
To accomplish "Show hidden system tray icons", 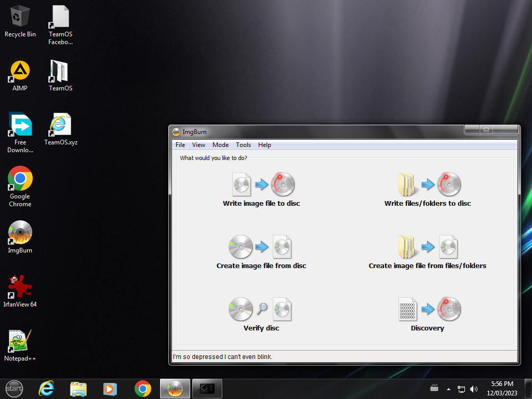I will point(448,389).
